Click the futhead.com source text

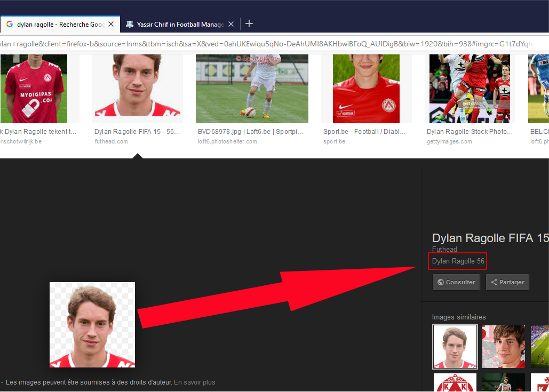pyautogui.click(x=111, y=141)
